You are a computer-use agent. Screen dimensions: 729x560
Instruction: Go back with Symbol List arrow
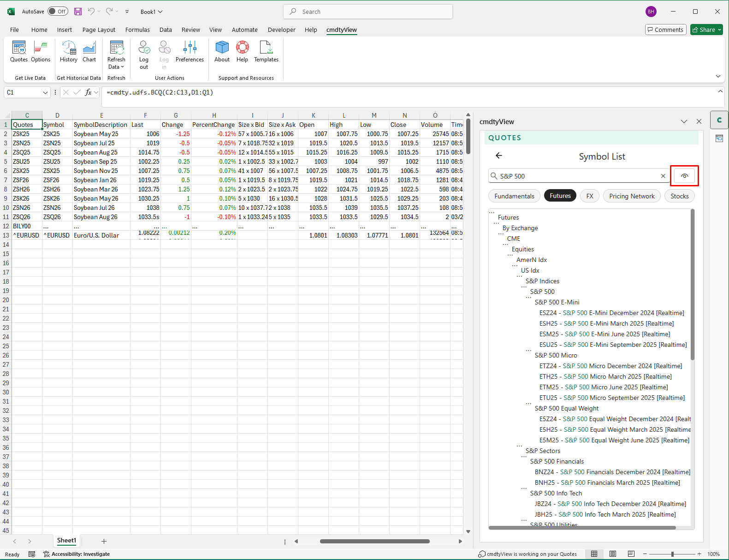click(499, 156)
